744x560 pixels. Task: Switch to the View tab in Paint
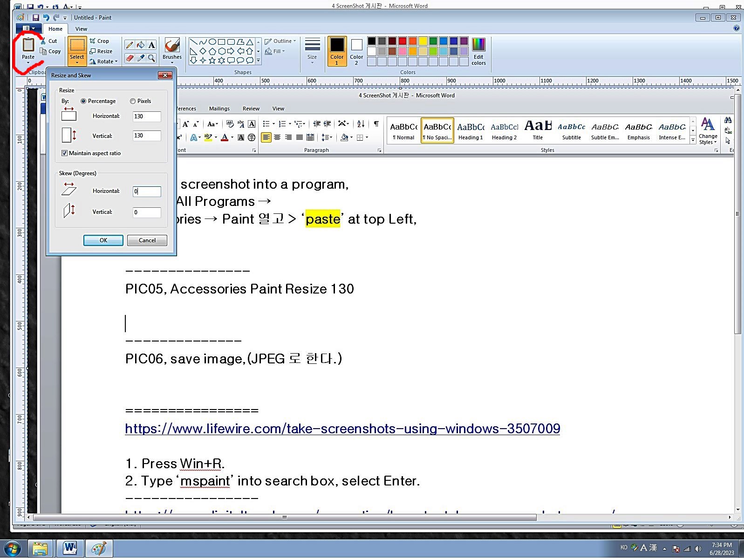tap(81, 29)
